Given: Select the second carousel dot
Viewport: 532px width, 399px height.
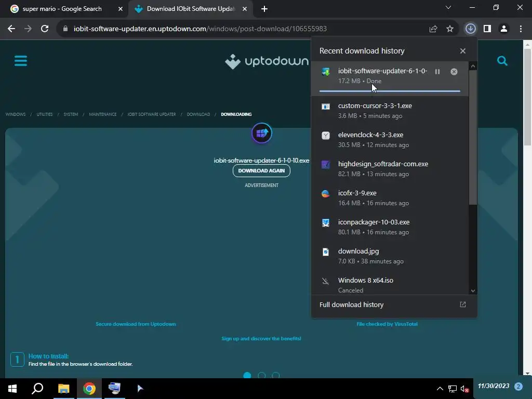Looking at the screenshot, I should point(262,375).
